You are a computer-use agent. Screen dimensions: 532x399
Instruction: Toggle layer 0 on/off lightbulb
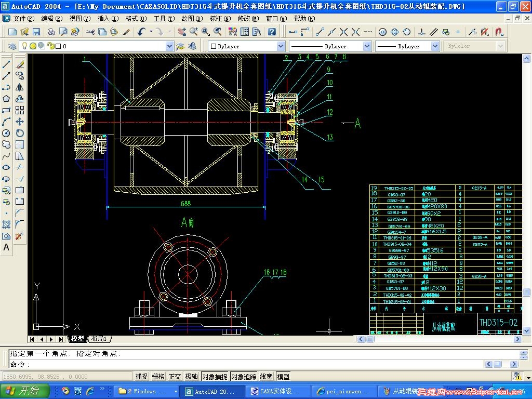[24, 46]
